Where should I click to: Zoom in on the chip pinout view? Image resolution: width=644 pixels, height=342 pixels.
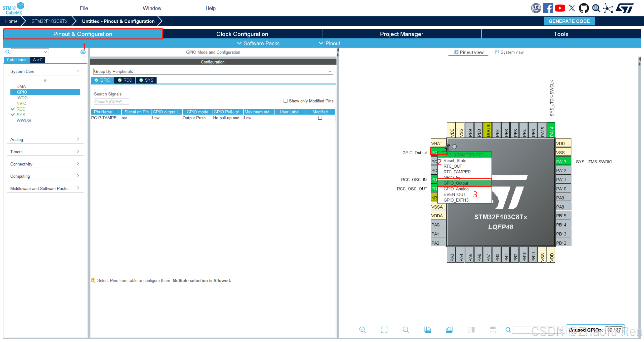[x=362, y=330]
